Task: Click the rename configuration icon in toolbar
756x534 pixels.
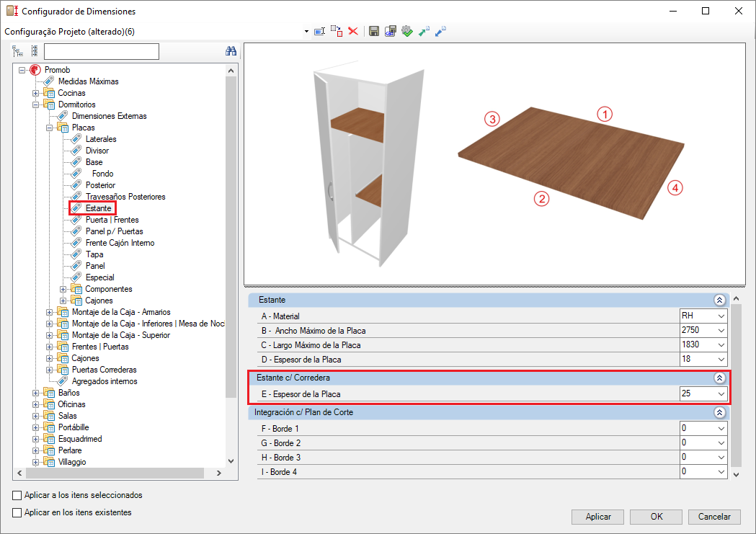Action: pos(320,31)
